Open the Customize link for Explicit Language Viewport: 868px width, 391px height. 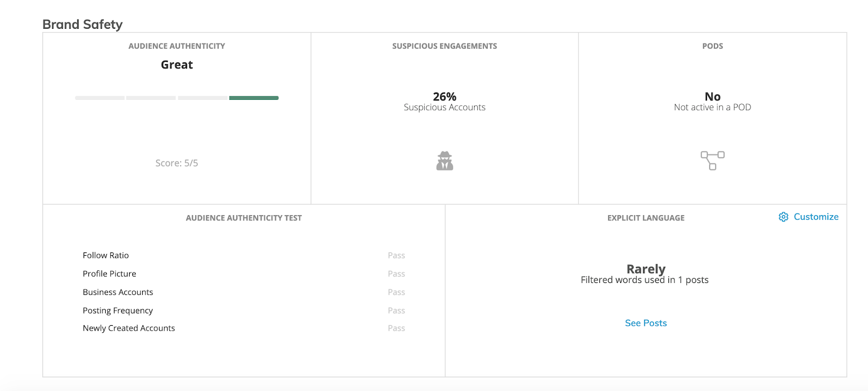tap(809, 217)
